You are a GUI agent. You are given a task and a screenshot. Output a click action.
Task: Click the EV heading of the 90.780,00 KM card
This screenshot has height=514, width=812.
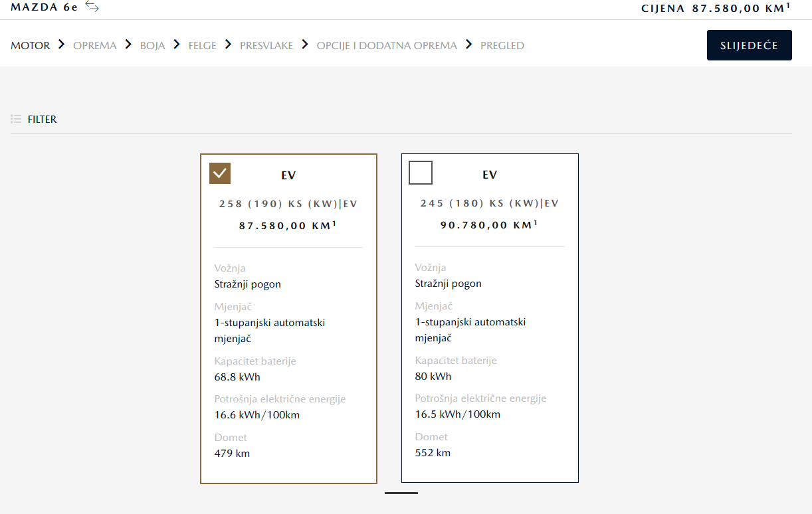click(x=490, y=175)
